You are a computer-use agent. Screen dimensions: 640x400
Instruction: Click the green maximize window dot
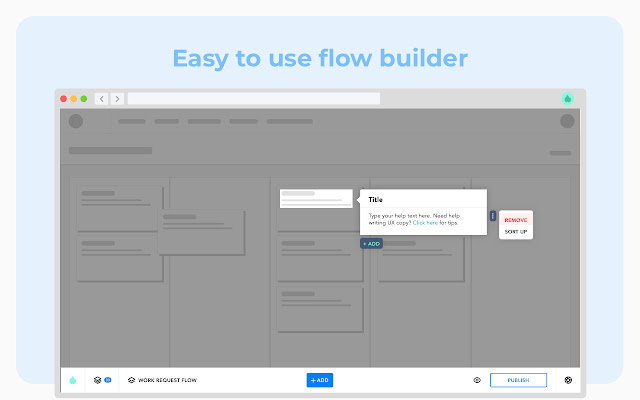tap(84, 99)
